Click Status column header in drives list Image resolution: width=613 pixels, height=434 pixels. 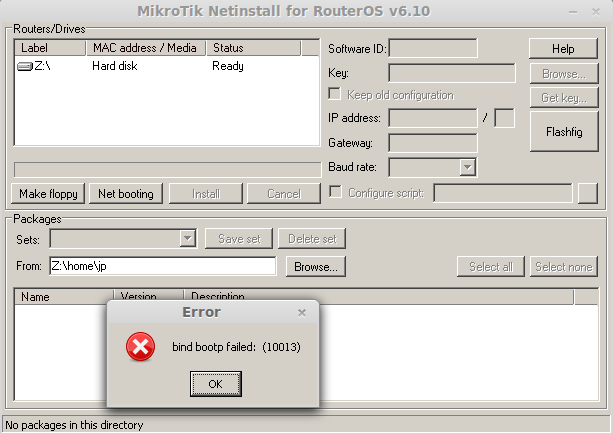(x=253, y=48)
